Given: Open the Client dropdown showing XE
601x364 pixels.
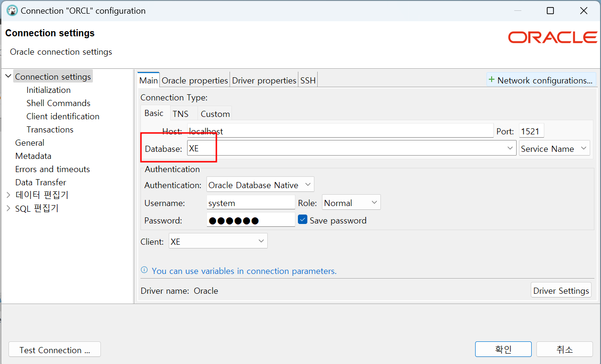Looking at the screenshot, I should point(218,241).
